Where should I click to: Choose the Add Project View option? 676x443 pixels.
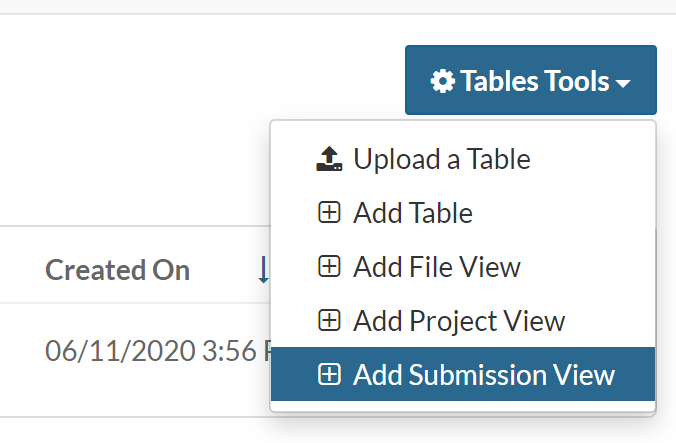point(458,321)
